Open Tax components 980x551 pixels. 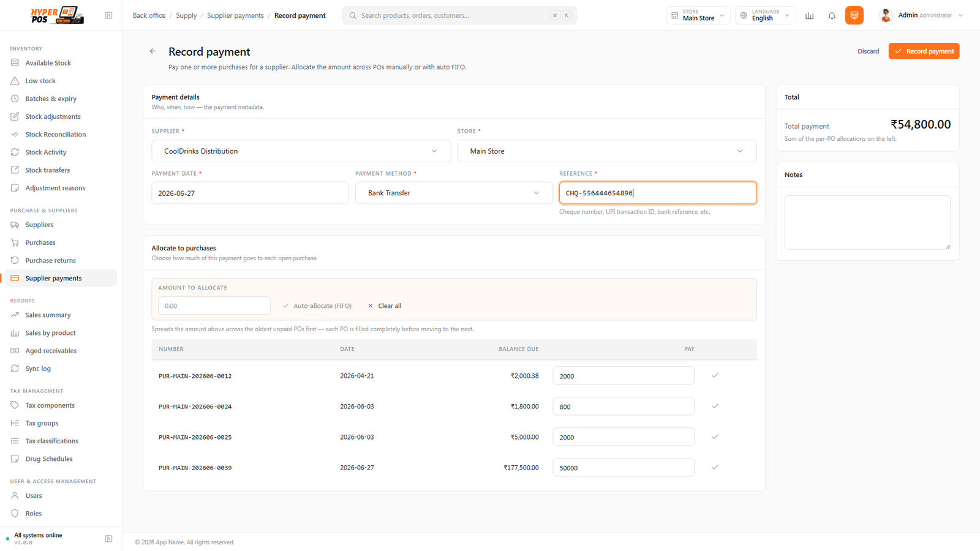61,405
